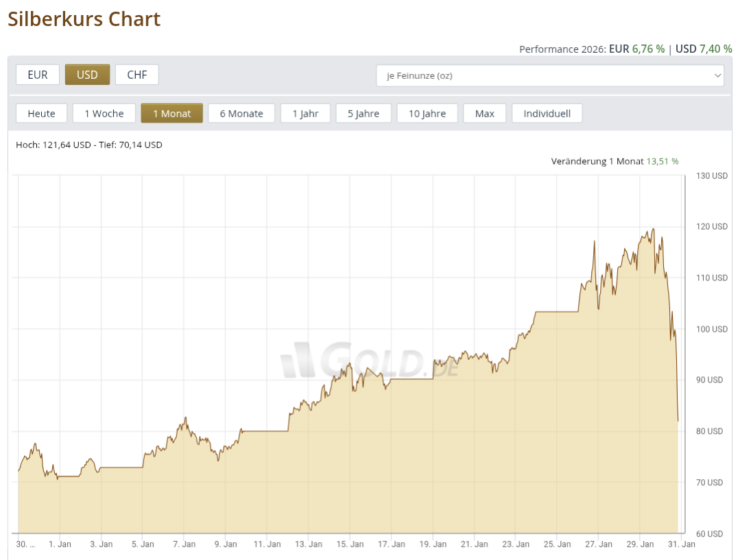This screenshot has height=560, width=740.
Task: Select the 1 Woche time range
Action: [x=104, y=113]
